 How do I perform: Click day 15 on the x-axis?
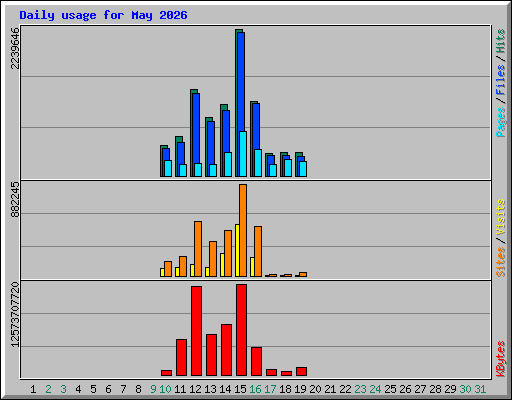[x=240, y=389]
